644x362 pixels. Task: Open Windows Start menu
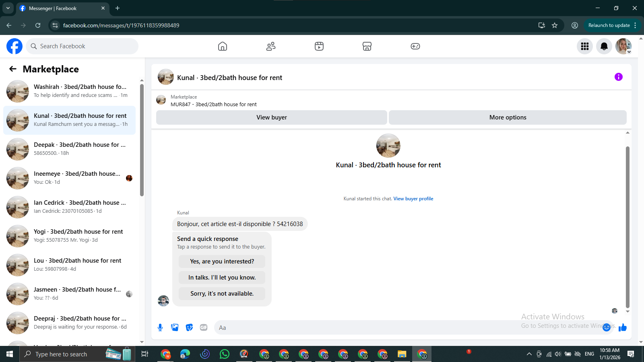pyautogui.click(x=10, y=354)
